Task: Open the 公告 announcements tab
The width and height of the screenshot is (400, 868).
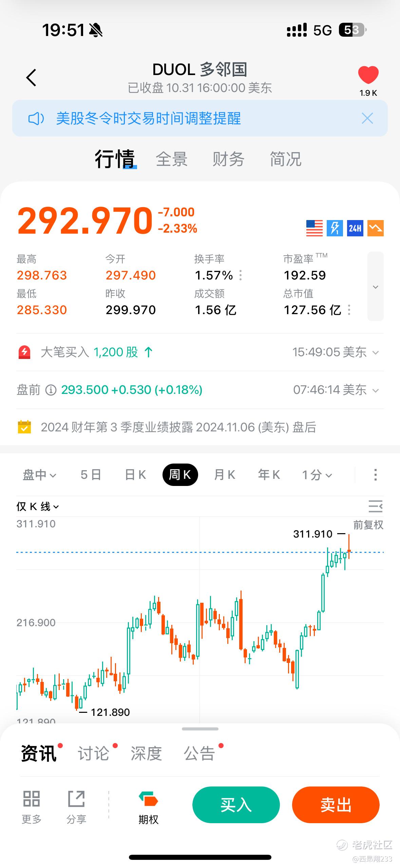Action: [x=199, y=754]
